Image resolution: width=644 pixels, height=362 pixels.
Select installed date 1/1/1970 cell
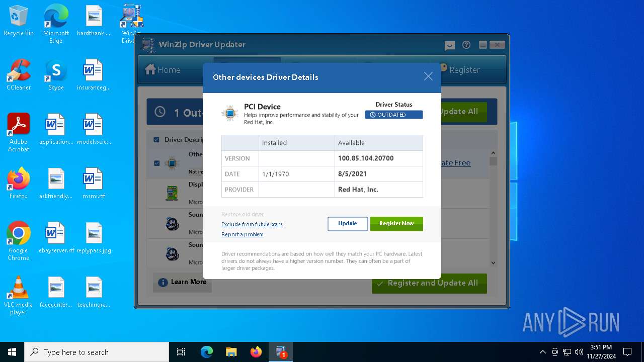click(297, 174)
